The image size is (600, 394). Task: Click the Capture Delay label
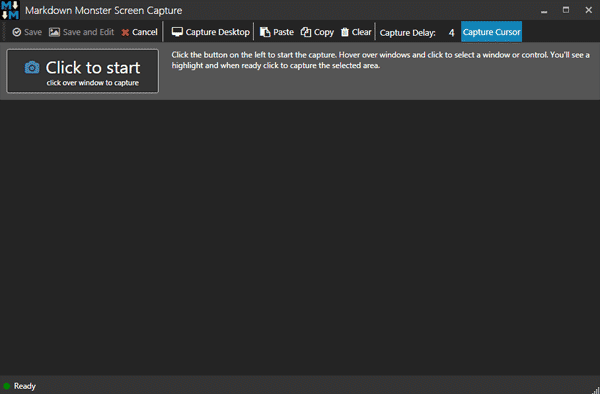(x=408, y=33)
